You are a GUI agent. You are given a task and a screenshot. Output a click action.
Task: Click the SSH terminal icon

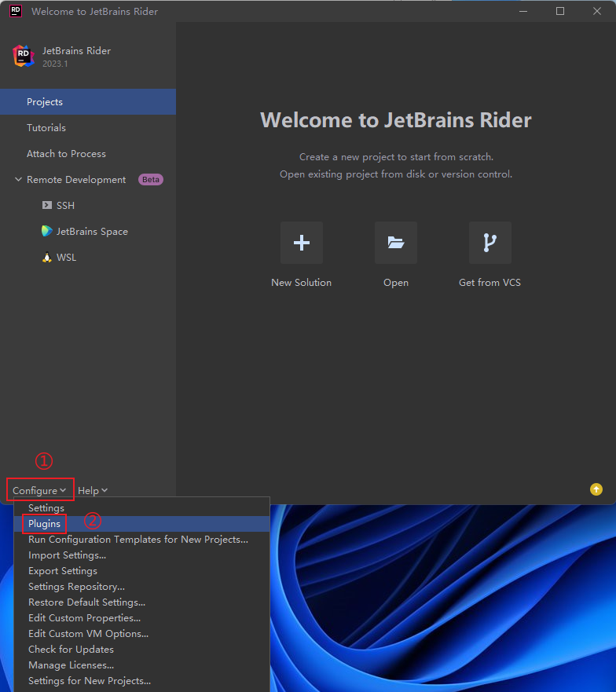click(x=47, y=205)
